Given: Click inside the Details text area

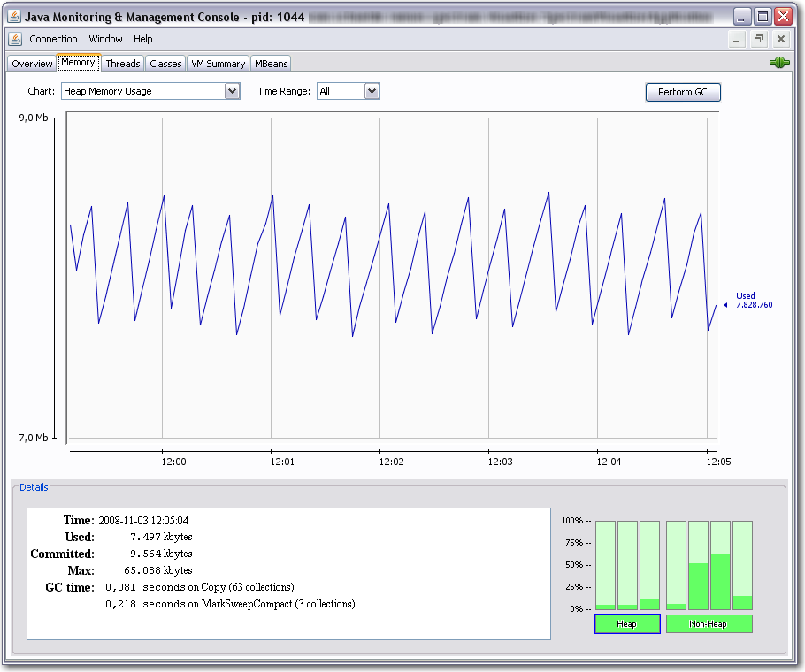Looking at the screenshot, I should pos(288,573).
